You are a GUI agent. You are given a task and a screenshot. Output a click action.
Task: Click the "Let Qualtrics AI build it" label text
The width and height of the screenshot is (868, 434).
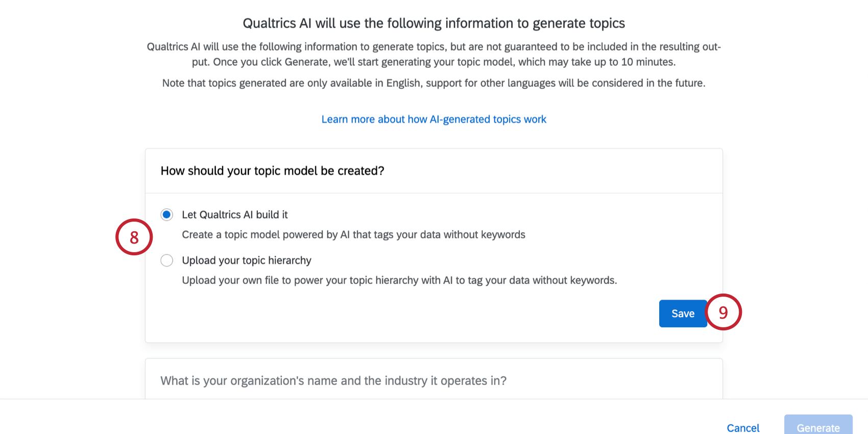(x=234, y=215)
